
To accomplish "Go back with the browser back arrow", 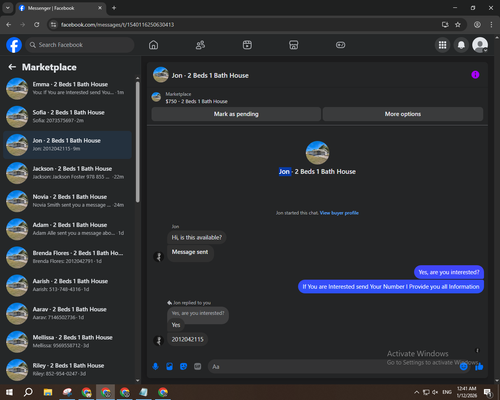I will pyautogui.click(x=9, y=25).
